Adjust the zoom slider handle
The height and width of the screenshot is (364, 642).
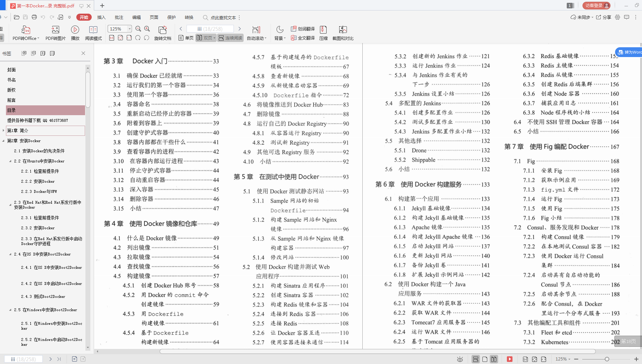(607, 359)
